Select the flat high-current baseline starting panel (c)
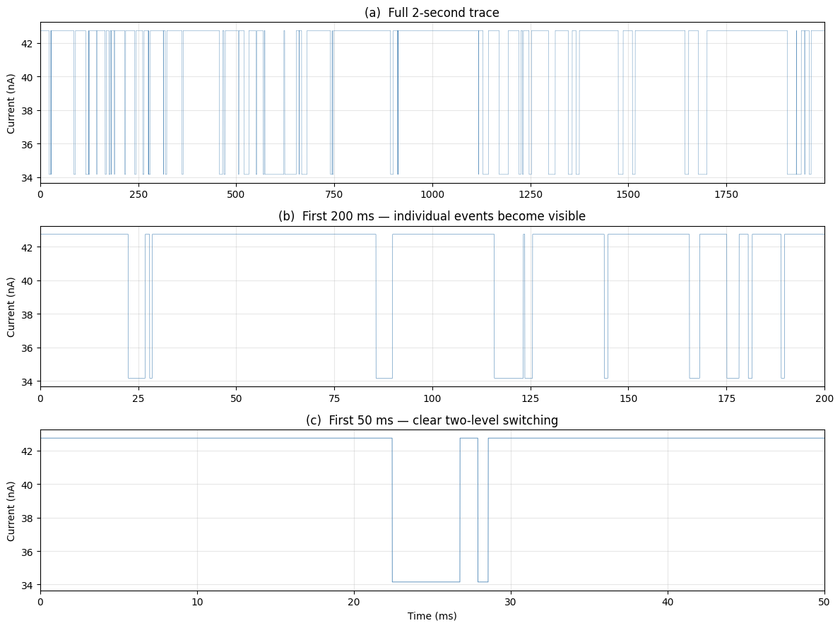Viewport: 840px width, 628px height. click(177, 437)
